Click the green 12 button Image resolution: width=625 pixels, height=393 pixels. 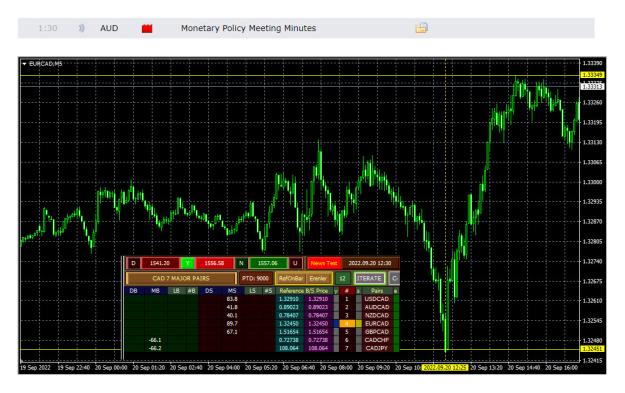click(x=342, y=278)
